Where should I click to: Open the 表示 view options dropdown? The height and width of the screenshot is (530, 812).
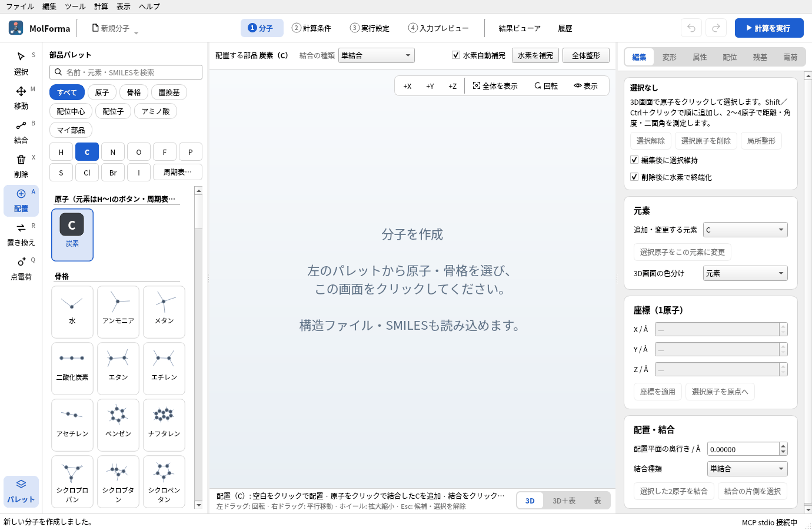point(585,86)
